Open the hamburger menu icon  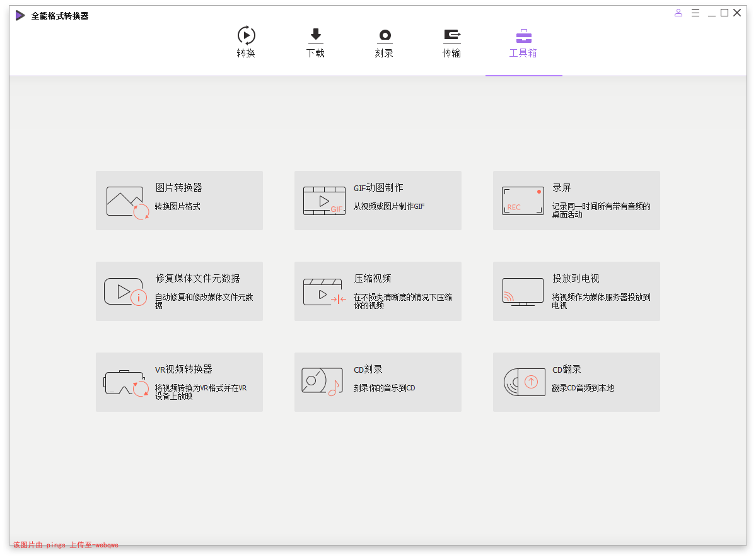pyautogui.click(x=695, y=13)
